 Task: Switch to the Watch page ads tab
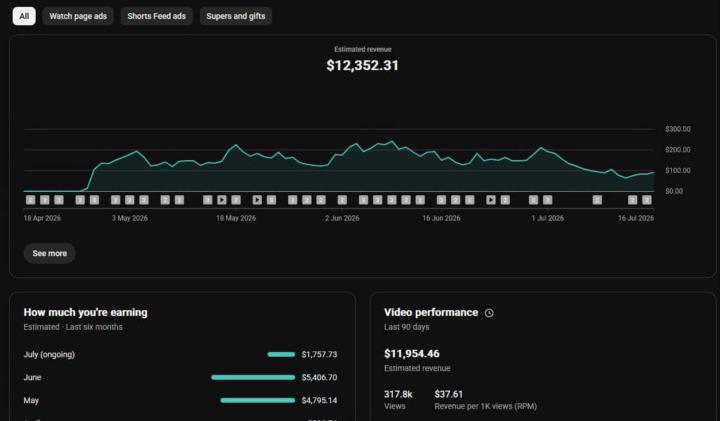(x=78, y=16)
